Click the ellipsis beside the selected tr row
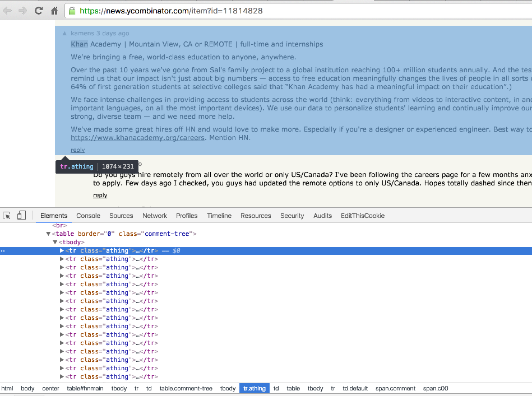This screenshot has height=396, width=532. [3, 251]
